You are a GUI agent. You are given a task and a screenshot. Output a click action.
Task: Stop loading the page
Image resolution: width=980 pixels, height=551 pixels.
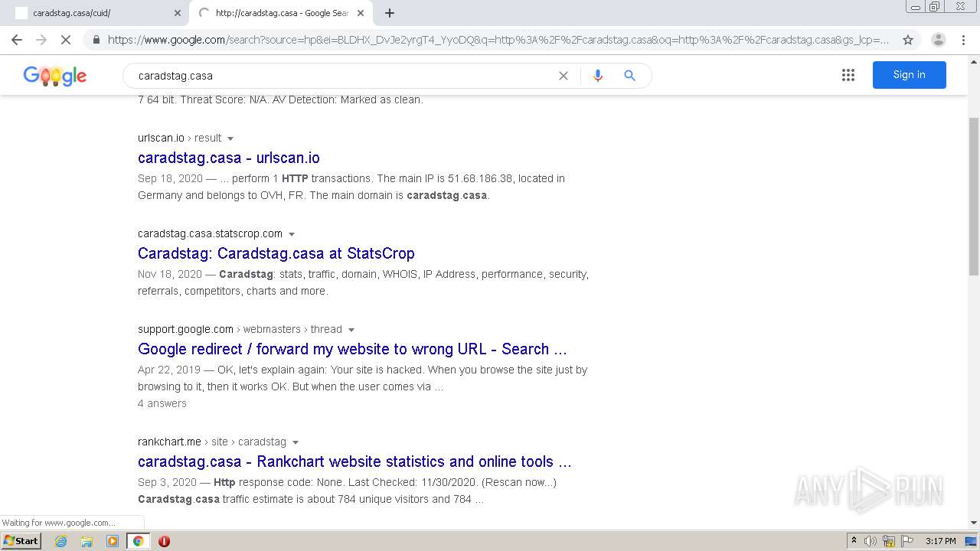pos(66,40)
